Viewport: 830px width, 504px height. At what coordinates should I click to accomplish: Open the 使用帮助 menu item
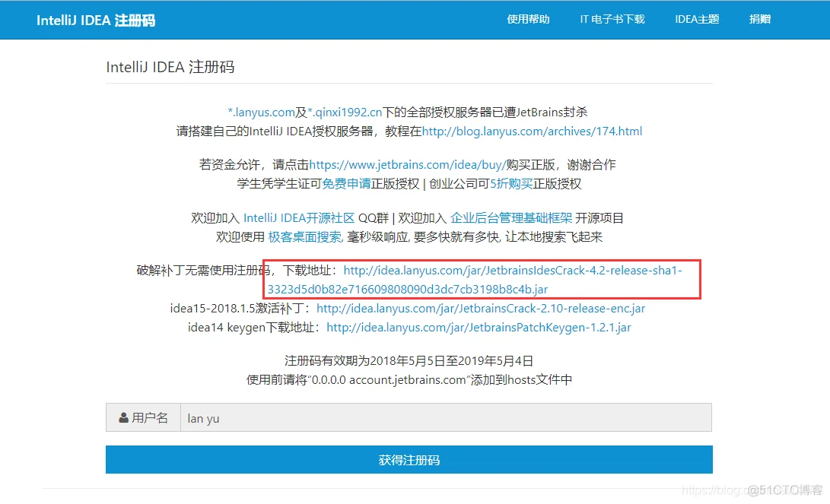click(x=528, y=19)
